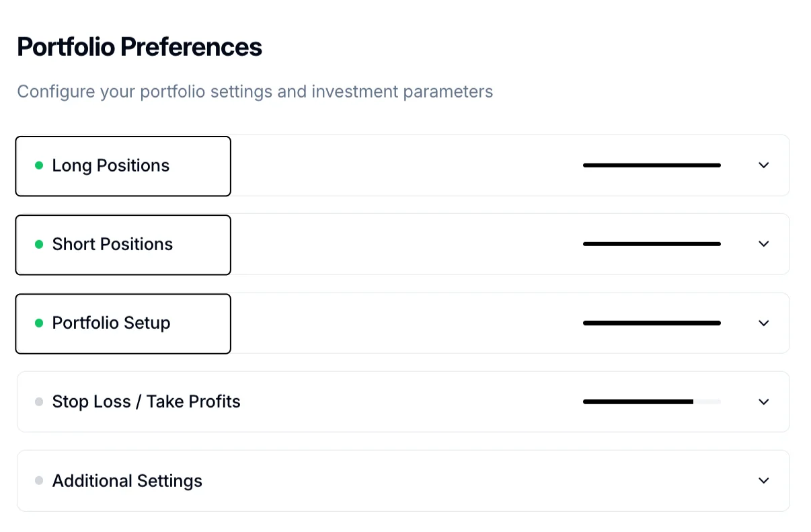Click the Long Positions label

pyautogui.click(x=111, y=165)
